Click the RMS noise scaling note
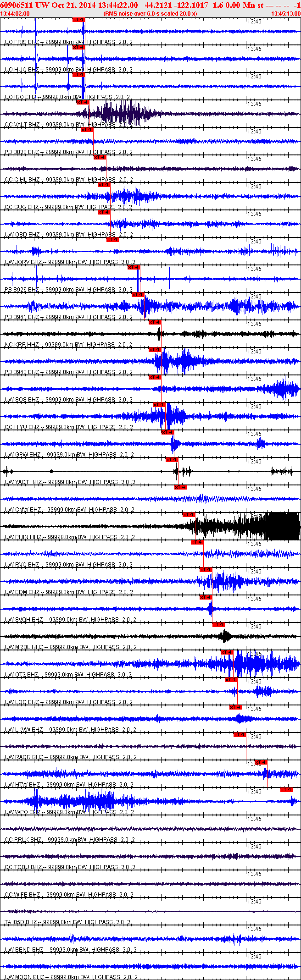 click(150, 13)
